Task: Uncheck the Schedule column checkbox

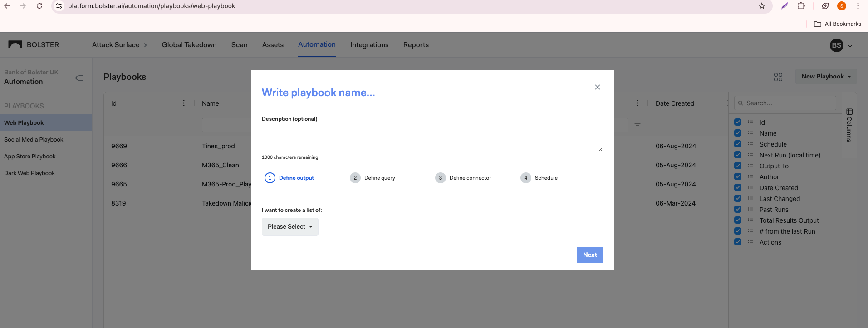Action: pyautogui.click(x=738, y=144)
